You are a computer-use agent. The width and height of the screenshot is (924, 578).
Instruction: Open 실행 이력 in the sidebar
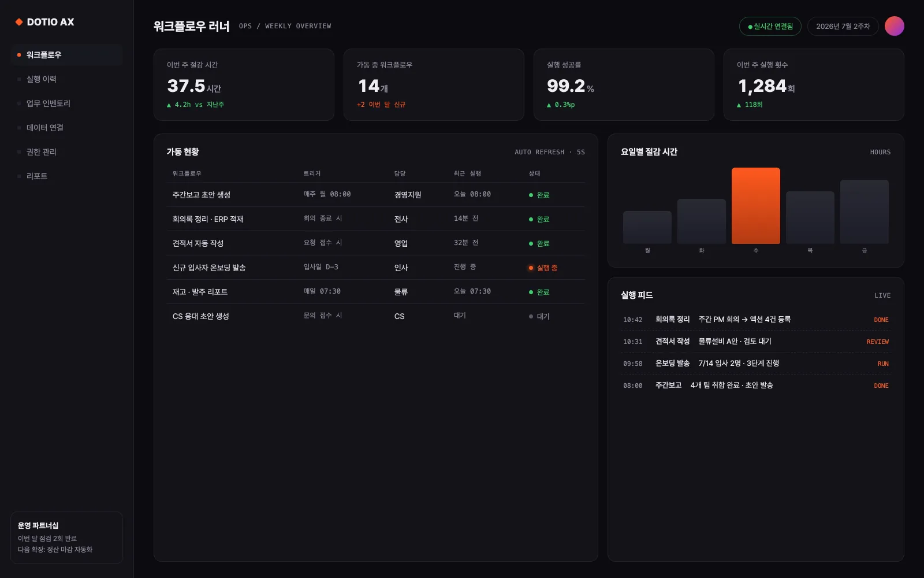(x=66, y=79)
